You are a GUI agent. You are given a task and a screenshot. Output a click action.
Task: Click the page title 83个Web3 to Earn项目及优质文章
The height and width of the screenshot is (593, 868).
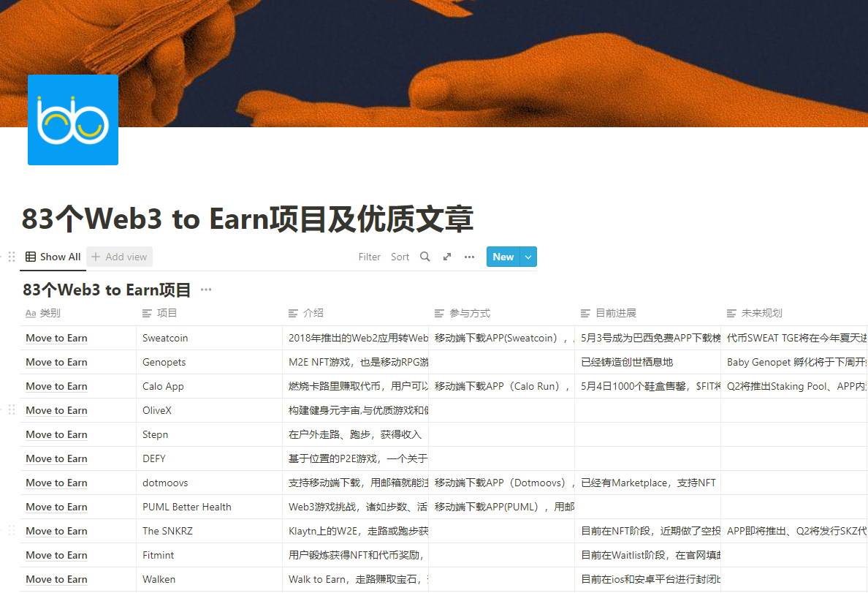248,219
